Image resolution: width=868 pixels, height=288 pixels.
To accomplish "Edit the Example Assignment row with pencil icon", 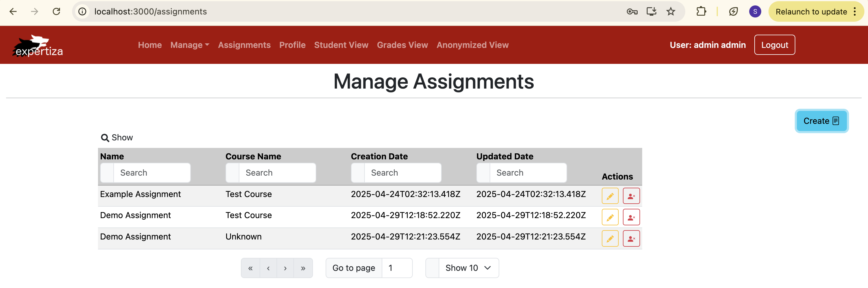I will point(610,196).
